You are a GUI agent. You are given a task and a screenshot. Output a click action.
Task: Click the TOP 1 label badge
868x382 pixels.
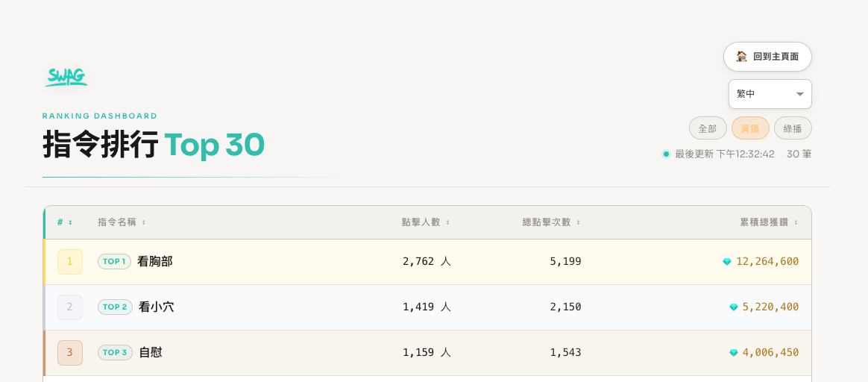click(x=114, y=262)
